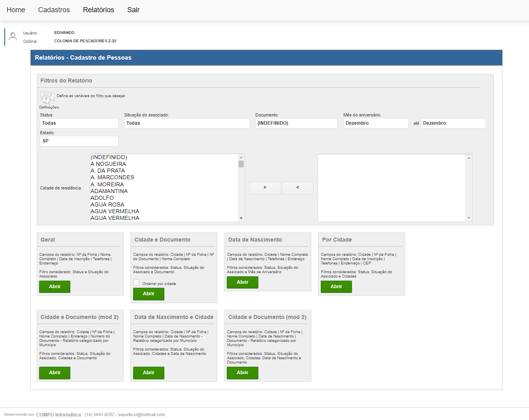Select ADAMANTINA in the city list
Screen dimensions: 529x420
coord(109,191)
